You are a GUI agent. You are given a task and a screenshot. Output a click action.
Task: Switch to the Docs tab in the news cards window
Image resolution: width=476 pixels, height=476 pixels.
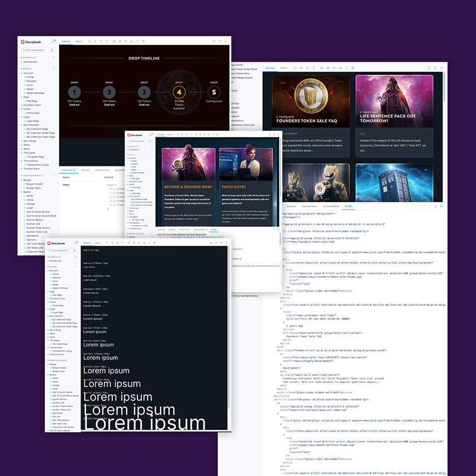click(x=283, y=68)
